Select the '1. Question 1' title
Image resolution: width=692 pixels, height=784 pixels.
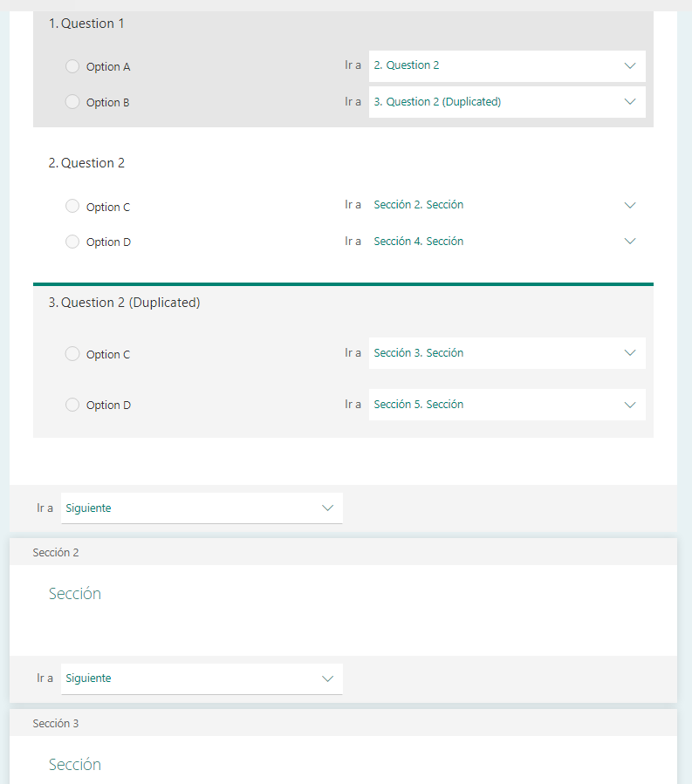(x=86, y=24)
